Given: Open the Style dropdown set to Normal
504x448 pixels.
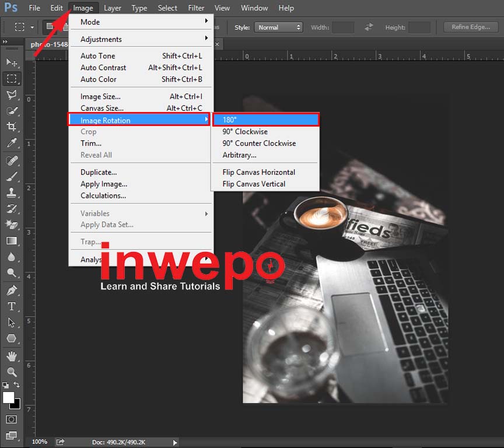Looking at the screenshot, I should pos(279,27).
